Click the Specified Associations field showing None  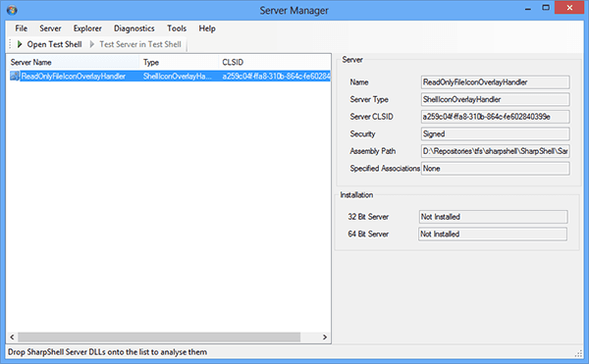(495, 169)
